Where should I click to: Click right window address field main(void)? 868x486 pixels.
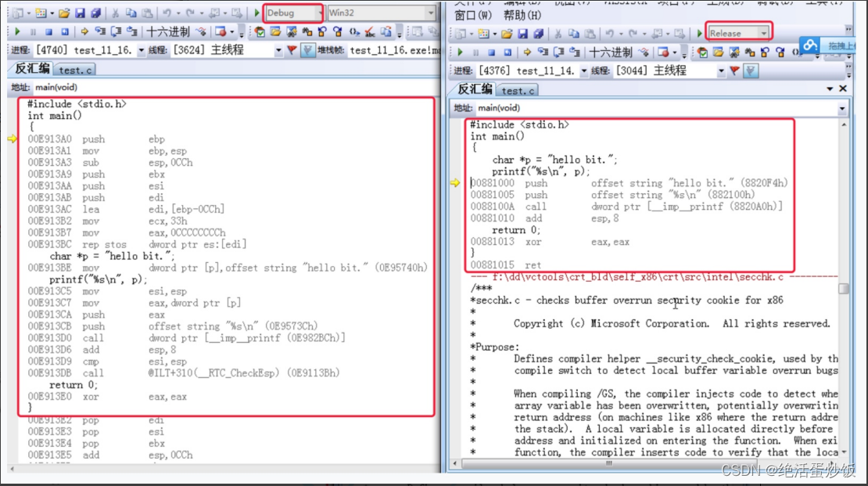click(x=656, y=108)
